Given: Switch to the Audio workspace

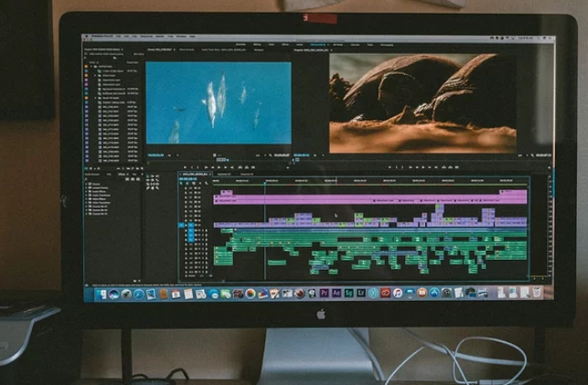Looking at the screenshot, I should [300, 45].
